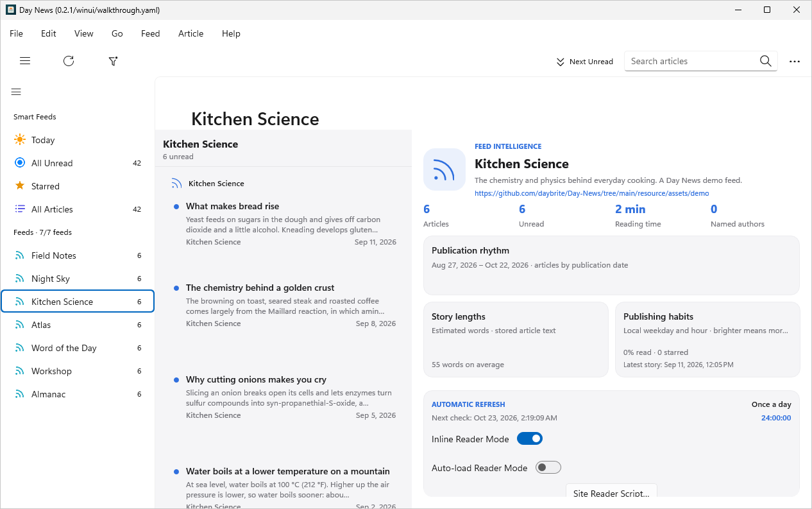The height and width of the screenshot is (509, 812).
Task: Click the magnifier search icon
Action: click(765, 61)
